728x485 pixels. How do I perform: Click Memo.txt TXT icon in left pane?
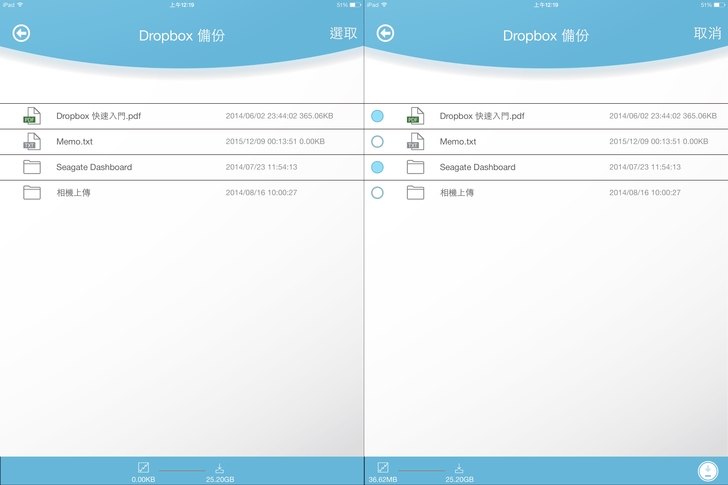(32, 142)
